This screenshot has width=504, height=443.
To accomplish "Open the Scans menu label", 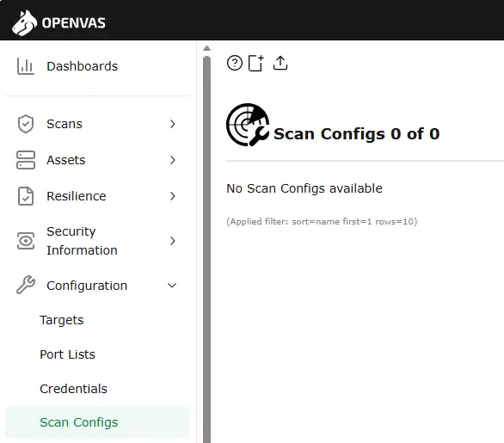I will click(65, 124).
